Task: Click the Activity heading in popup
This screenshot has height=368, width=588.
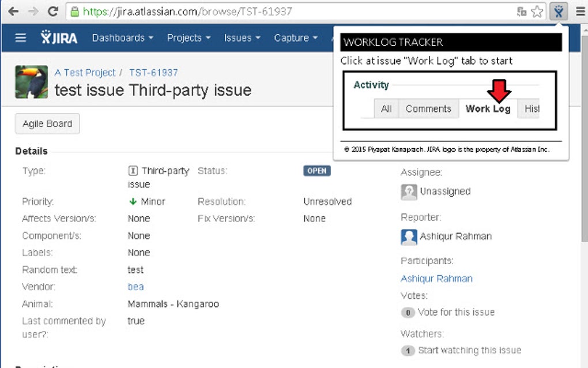Action: pyautogui.click(x=371, y=85)
